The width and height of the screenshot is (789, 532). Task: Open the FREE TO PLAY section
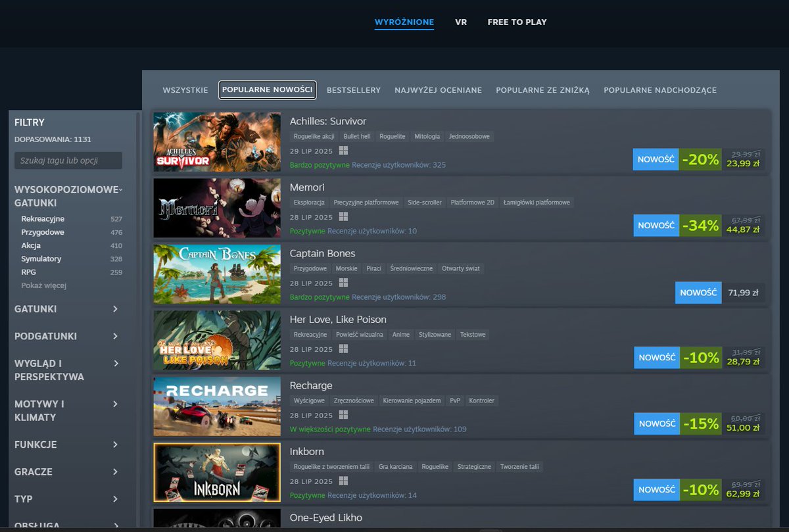517,22
